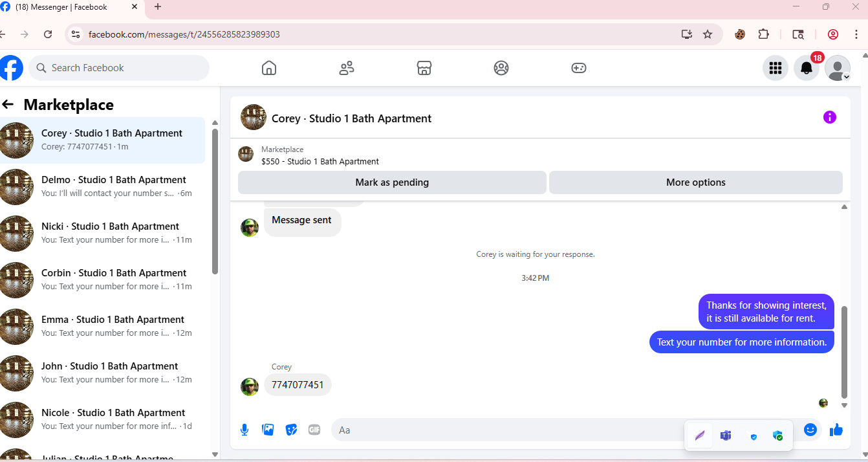Open account menu via profile avatar arrow

(x=838, y=68)
